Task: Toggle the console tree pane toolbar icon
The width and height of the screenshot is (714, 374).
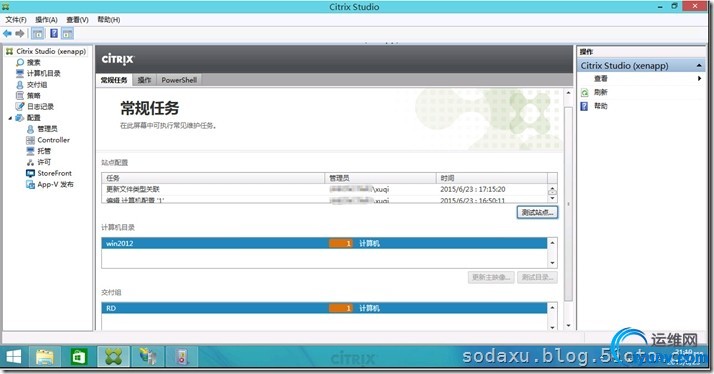Action: 38,33
